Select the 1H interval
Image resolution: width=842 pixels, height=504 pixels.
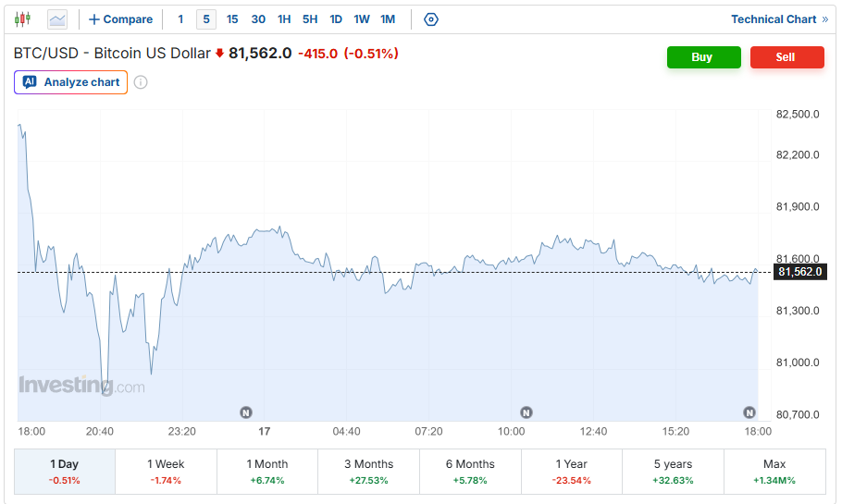pyautogui.click(x=284, y=19)
